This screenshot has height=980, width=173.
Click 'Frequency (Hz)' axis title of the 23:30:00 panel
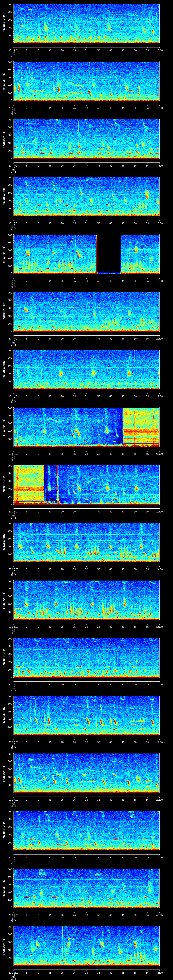coord(4,946)
